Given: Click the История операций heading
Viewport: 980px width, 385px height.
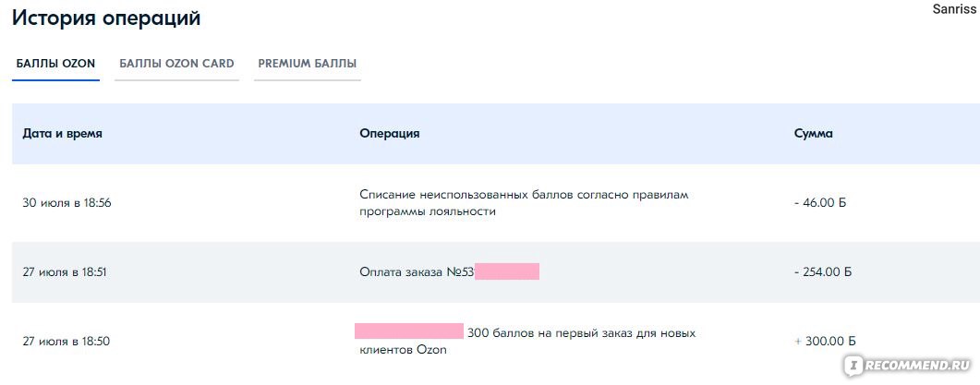Looking at the screenshot, I should [106, 18].
